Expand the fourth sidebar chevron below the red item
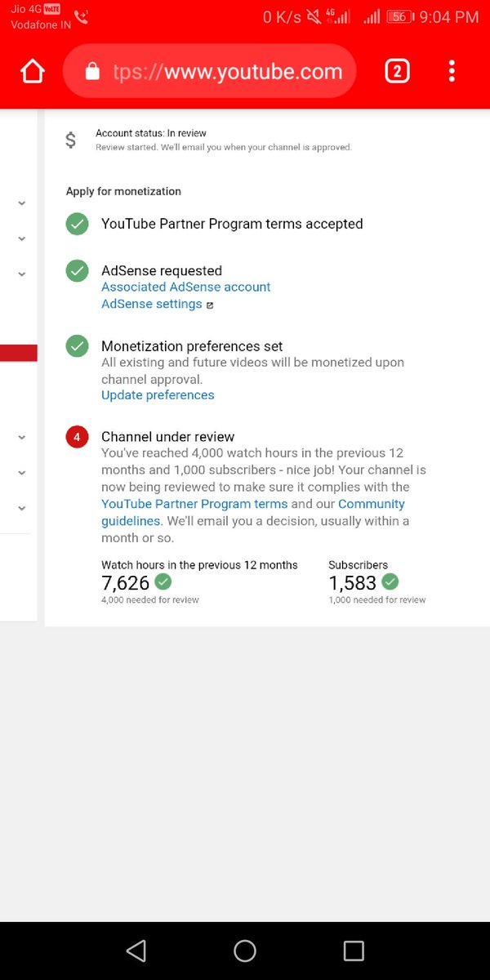Image resolution: width=490 pixels, height=980 pixels. pyautogui.click(x=22, y=438)
